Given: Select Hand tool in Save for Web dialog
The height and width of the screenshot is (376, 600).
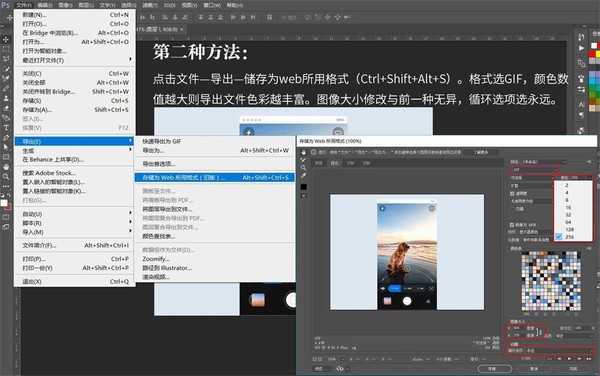Looking at the screenshot, I should 303,152.
